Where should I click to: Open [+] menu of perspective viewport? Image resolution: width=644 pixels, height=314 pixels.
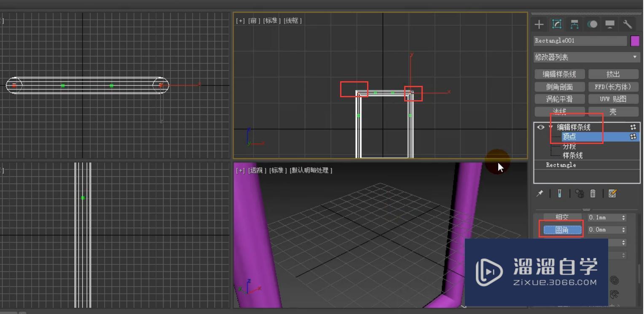coord(240,170)
